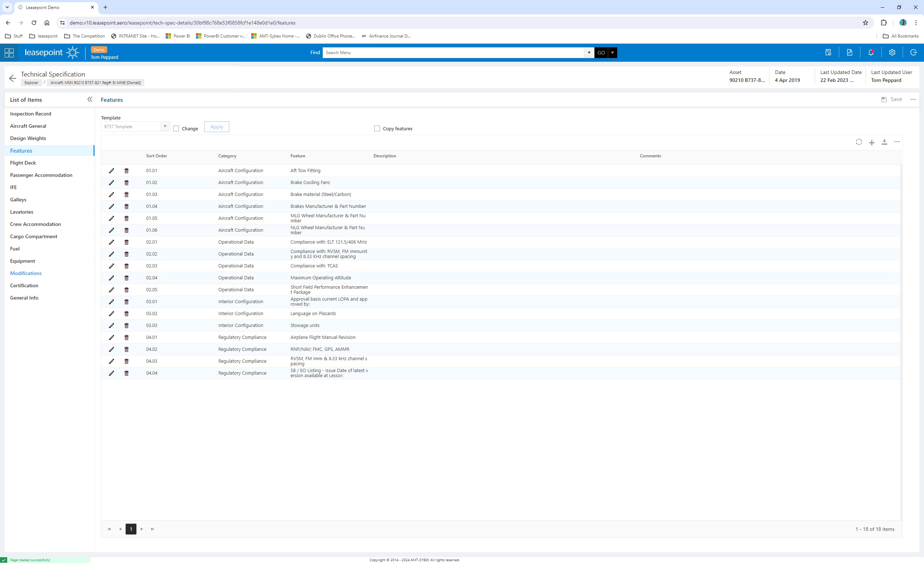Open the table's more options ellipsis

coord(897,142)
